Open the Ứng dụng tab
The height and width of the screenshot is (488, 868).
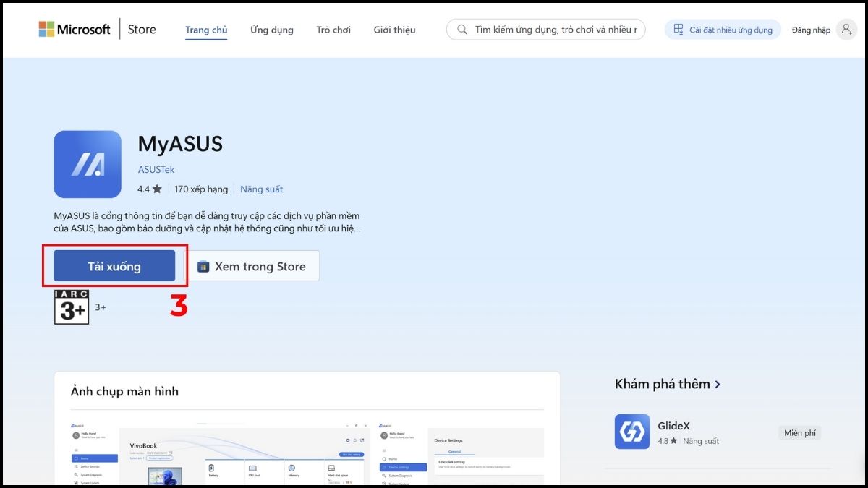[272, 30]
